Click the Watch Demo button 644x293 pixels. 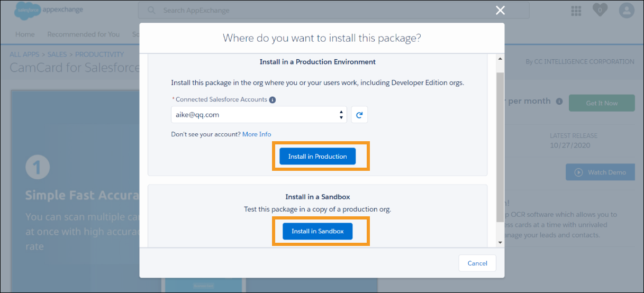click(600, 172)
